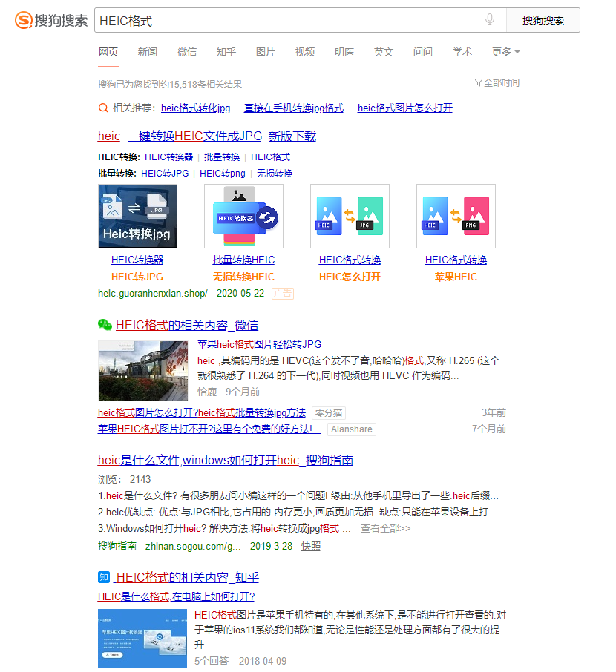The height and width of the screenshot is (672, 616).
Task: Click the Zhihu answer thumbnail image
Action: (x=142, y=639)
